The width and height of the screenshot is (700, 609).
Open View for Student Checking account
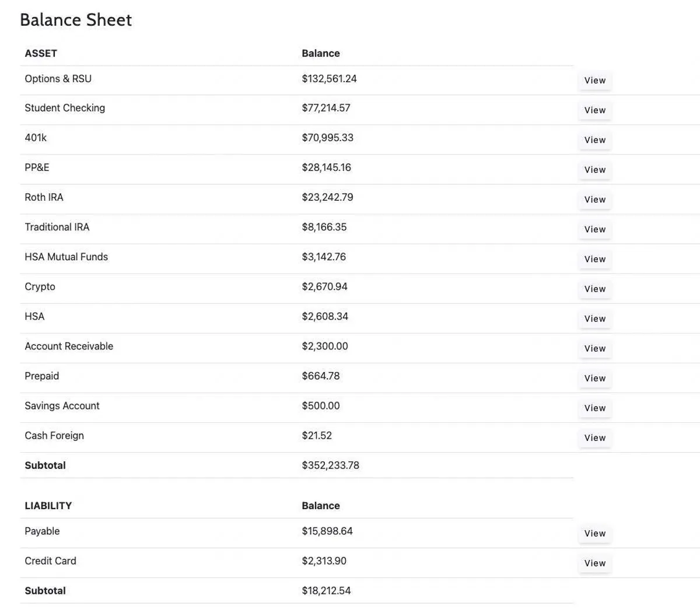(594, 110)
